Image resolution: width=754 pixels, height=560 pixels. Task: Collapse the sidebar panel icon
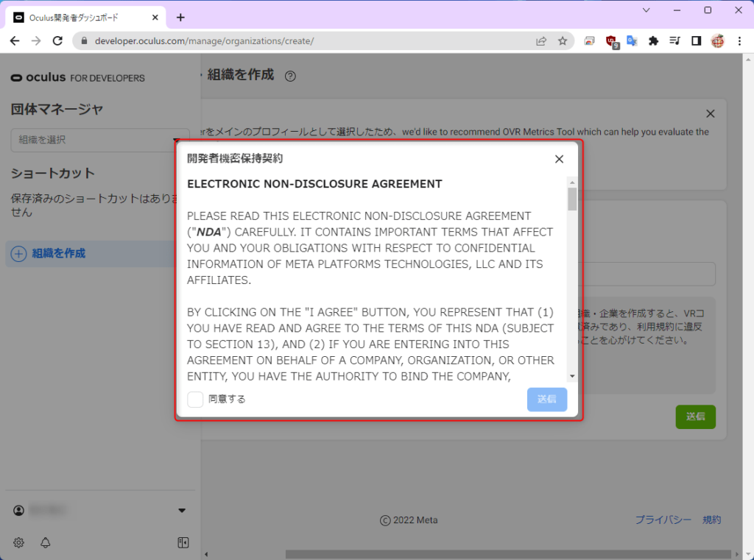[183, 542]
